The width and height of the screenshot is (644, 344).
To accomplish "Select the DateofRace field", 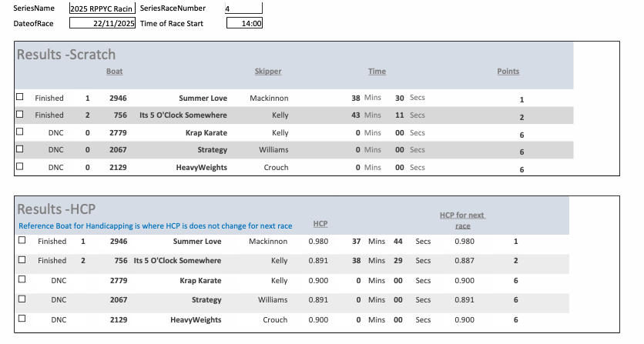I will pyautogui.click(x=102, y=23).
